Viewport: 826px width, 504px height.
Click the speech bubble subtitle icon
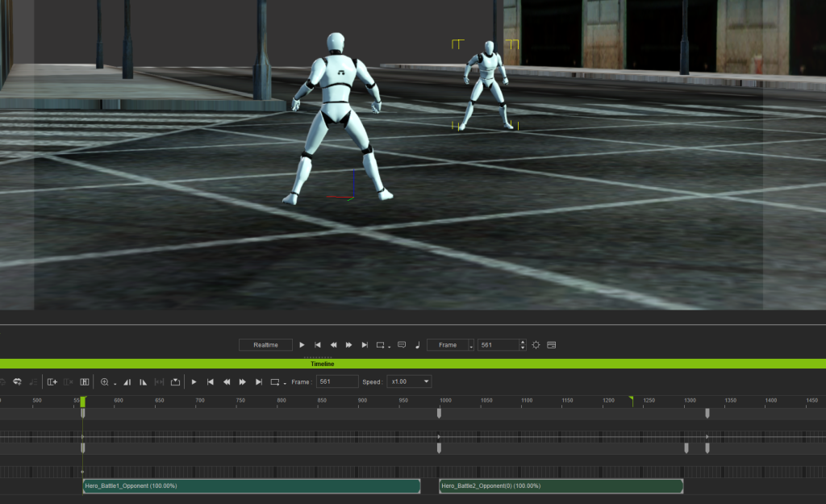pos(402,345)
